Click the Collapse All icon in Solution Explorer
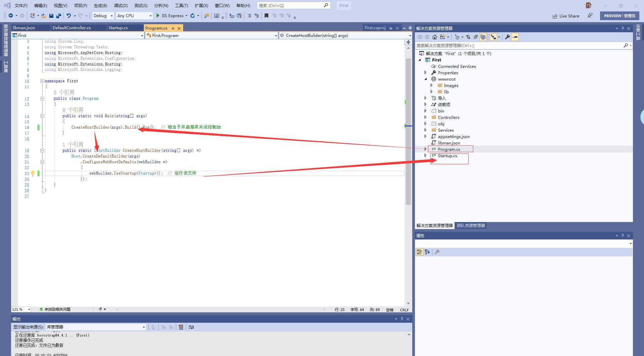644x356 pixels. point(476,37)
